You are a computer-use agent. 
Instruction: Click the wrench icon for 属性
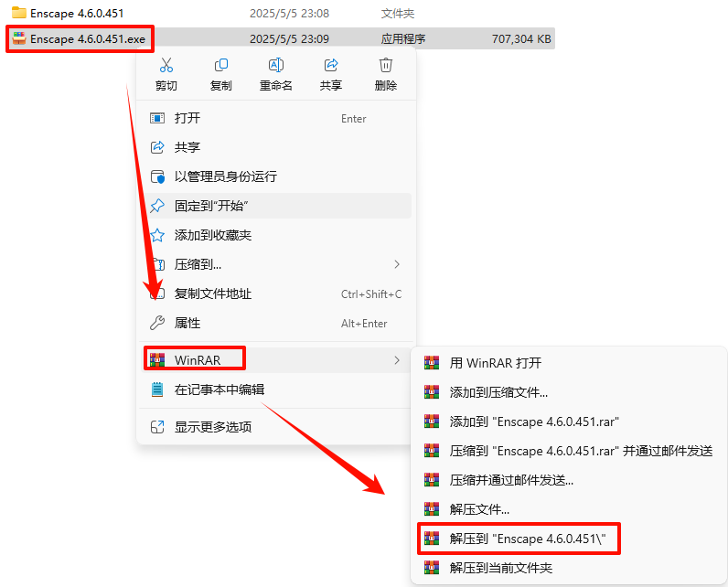click(x=157, y=323)
